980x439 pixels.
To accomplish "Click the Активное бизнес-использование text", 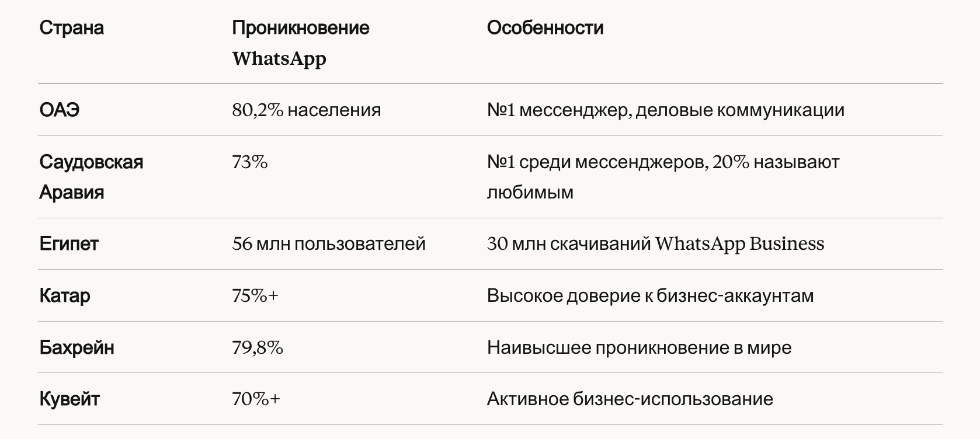I will pyautogui.click(x=630, y=399).
